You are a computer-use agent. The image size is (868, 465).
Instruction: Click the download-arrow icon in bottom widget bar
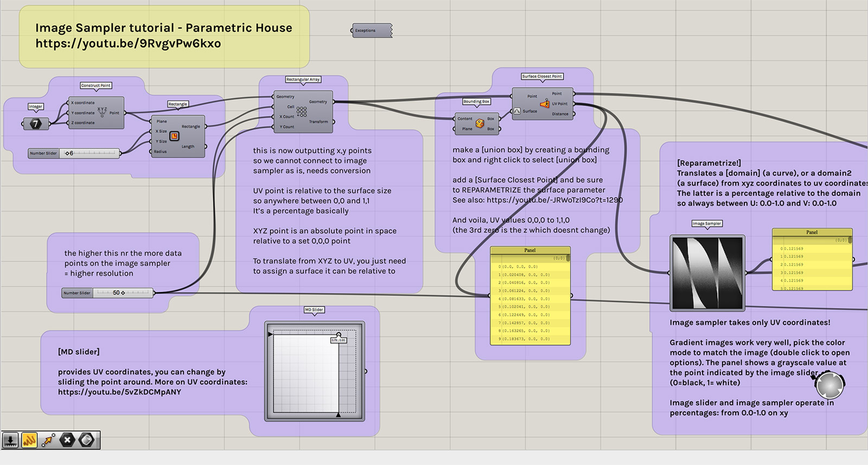10,440
